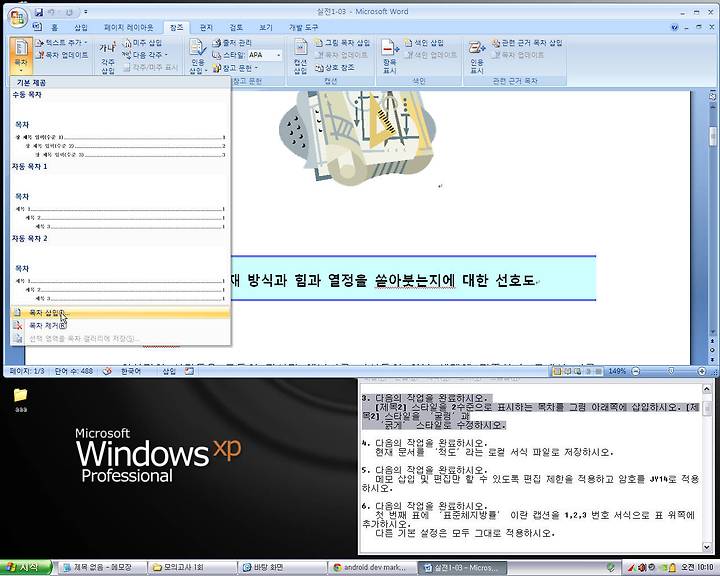The image size is (720, 576).
Task: Click the 목차 (Table of Contents) button
Action: tap(21, 56)
